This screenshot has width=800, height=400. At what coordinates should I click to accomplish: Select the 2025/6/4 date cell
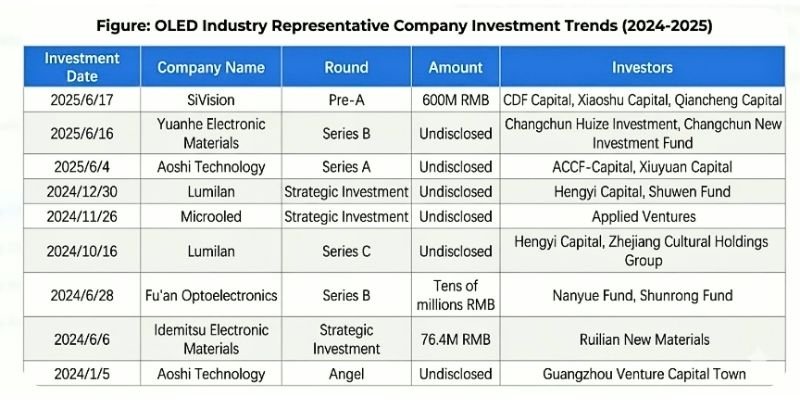point(82,166)
